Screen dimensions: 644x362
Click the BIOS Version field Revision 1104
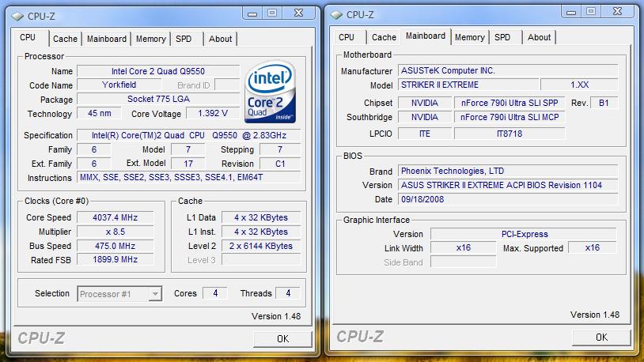click(508, 185)
